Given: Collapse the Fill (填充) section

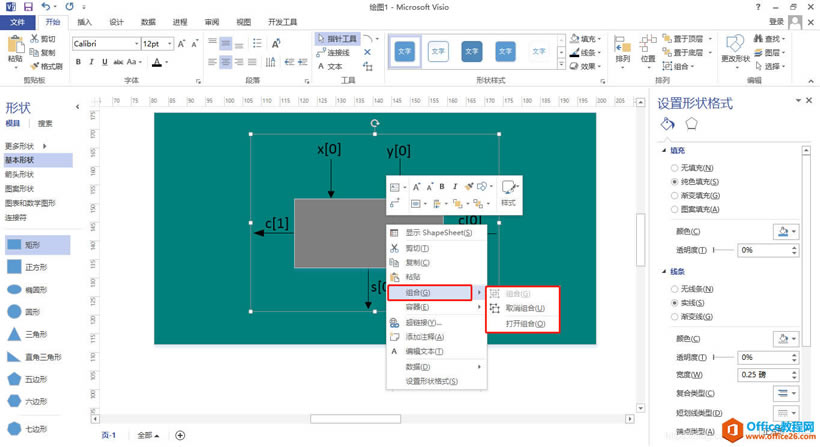Looking at the screenshot, I should point(664,151).
